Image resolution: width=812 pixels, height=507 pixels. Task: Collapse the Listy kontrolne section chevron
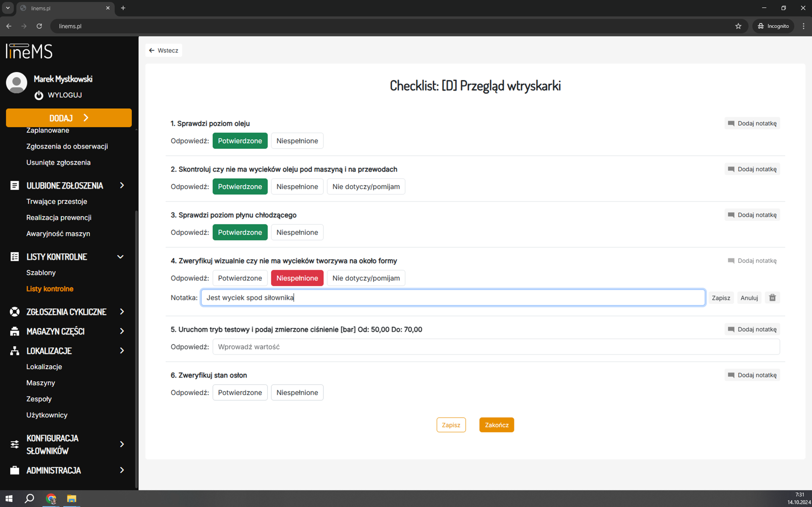[x=120, y=257]
